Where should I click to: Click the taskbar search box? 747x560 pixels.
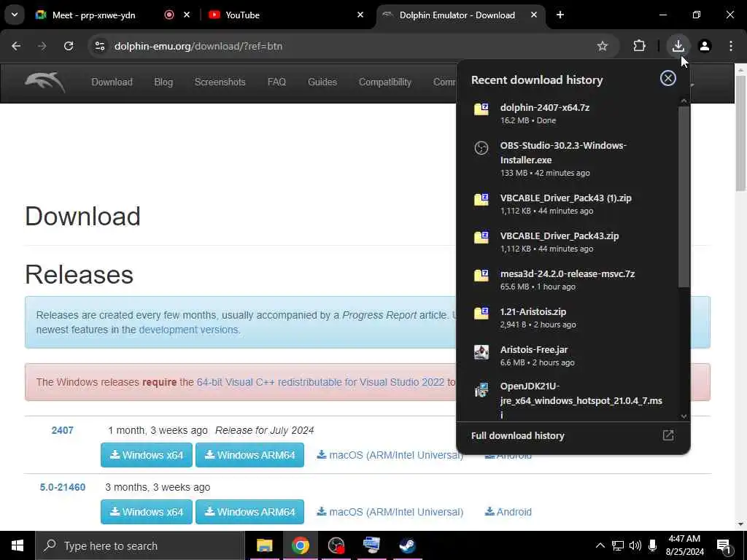(139, 545)
